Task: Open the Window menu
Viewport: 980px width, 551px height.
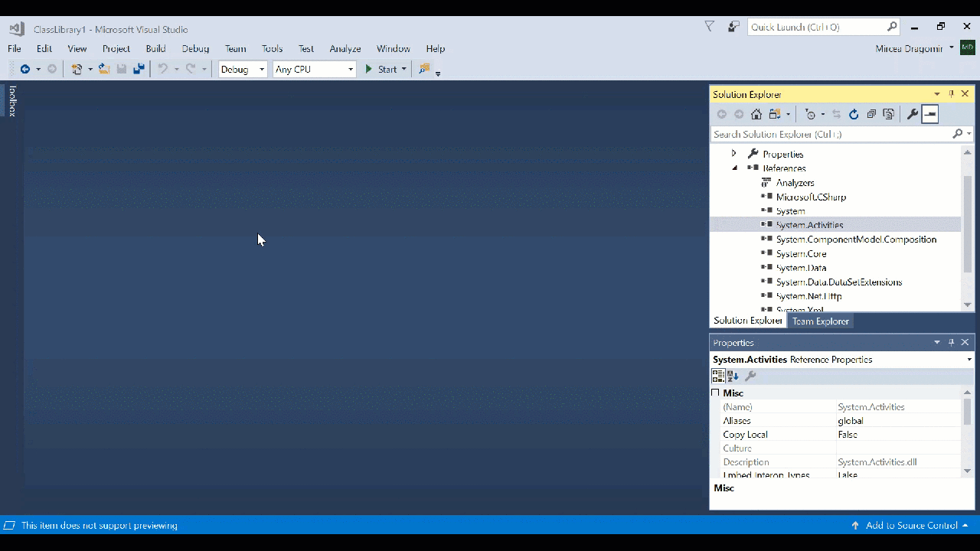Action: [394, 48]
